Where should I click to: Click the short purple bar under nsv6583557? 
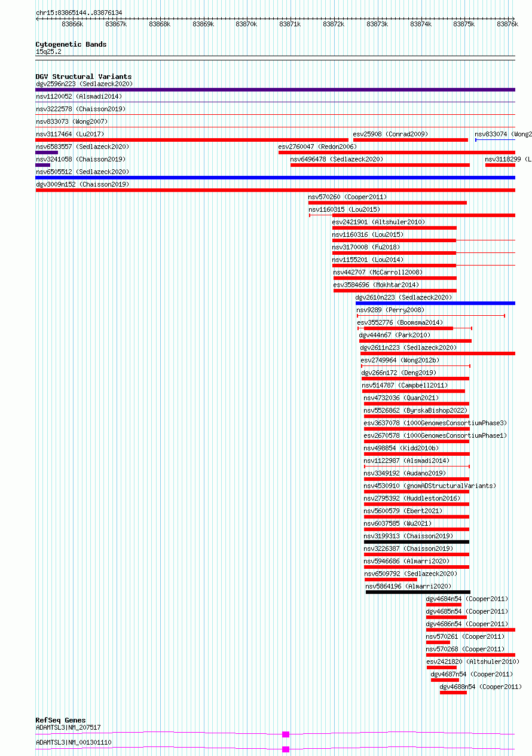47,153
